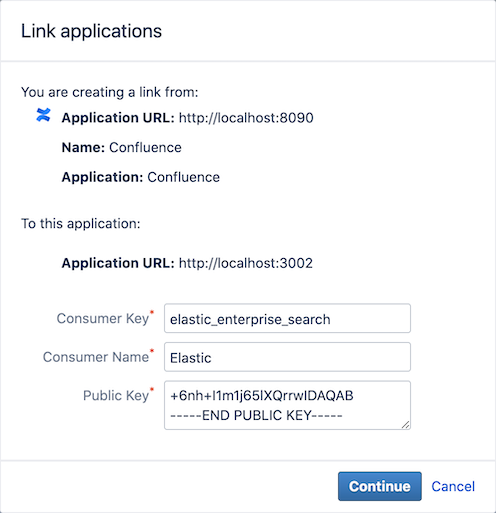Click the END PUBLIC KEY line
This screenshot has width=496, height=513.
pyautogui.click(x=256, y=415)
